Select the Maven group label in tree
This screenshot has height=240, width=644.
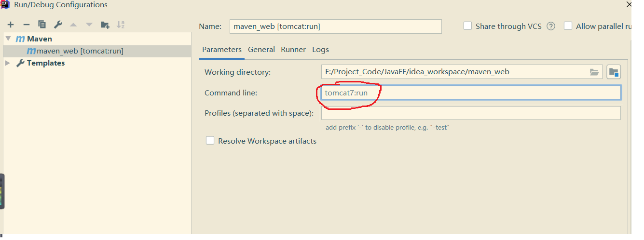[40, 39]
